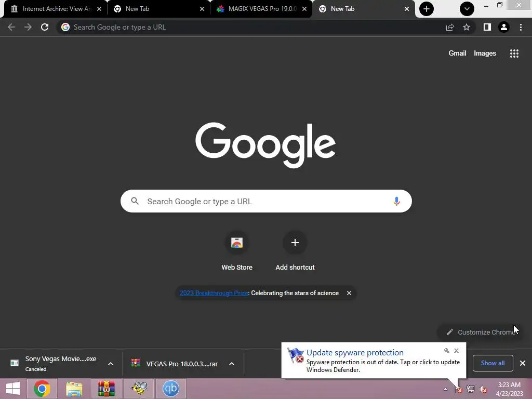Click the Action Center flag tray icon
This screenshot has height=399, width=532.
pyautogui.click(x=458, y=389)
